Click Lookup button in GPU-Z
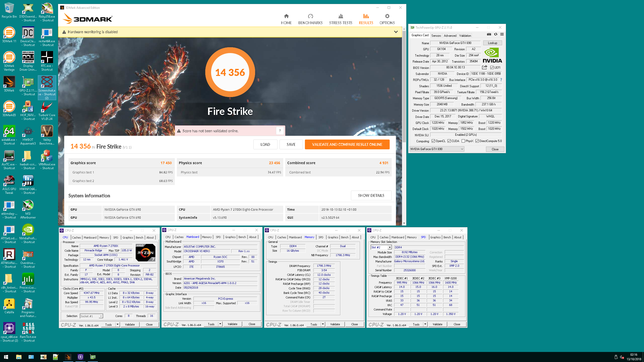 [x=493, y=43]
